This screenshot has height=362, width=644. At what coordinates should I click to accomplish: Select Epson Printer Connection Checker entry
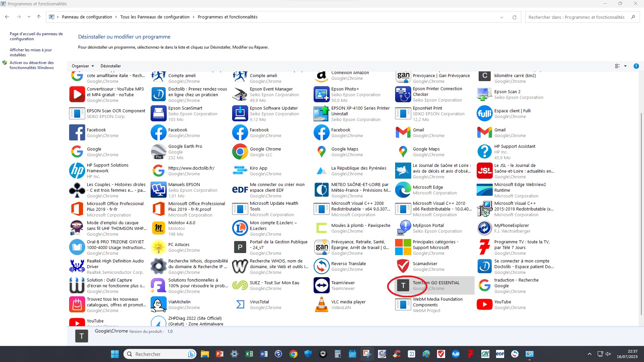tap(434, 95)
